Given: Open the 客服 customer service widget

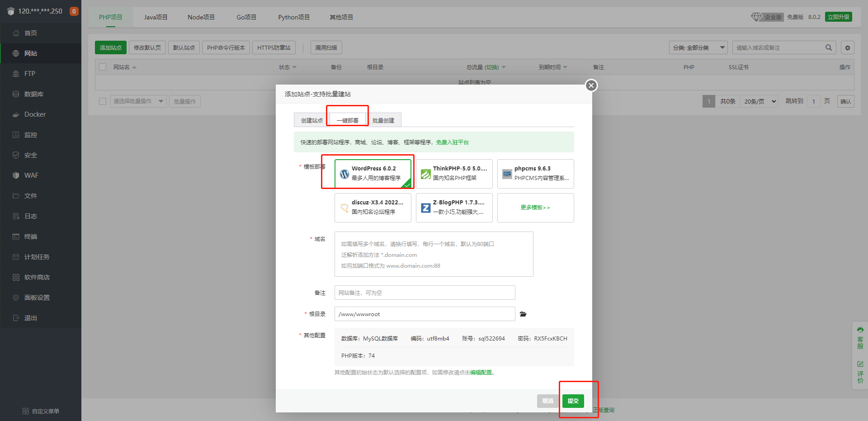Looking at the screenshot, I should coord(860,338).
